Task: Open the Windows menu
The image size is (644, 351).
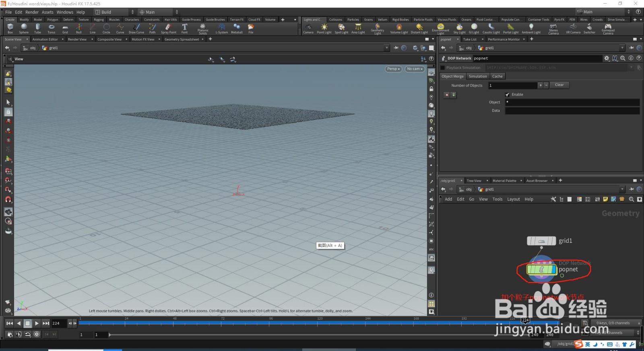Action: 65,12
